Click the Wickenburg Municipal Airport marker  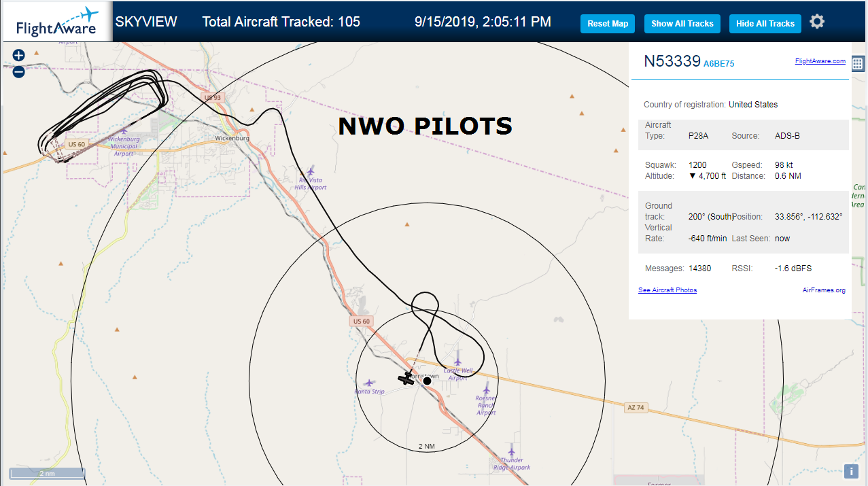point(124,130)
